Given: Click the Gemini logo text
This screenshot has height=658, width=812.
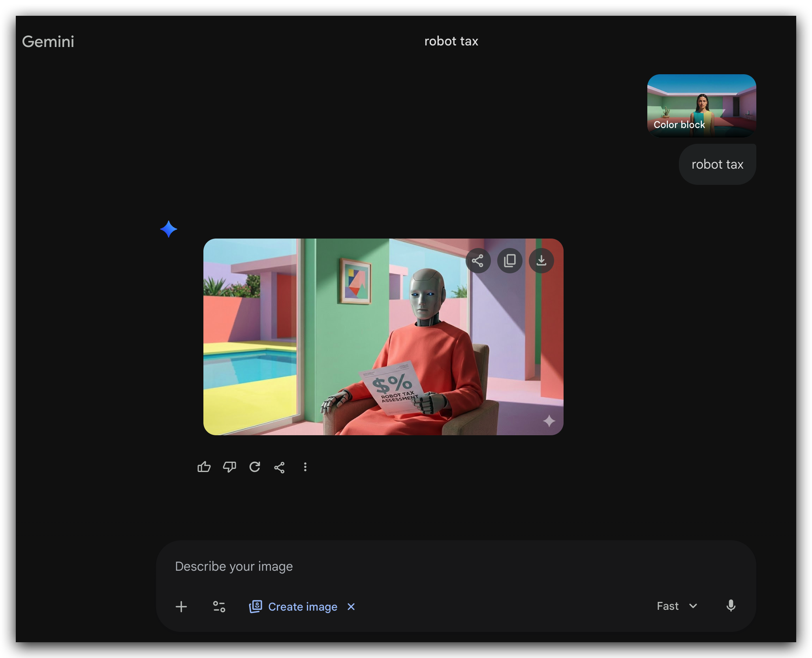Looking at the screenshot, I should click(x=48, y=41).
